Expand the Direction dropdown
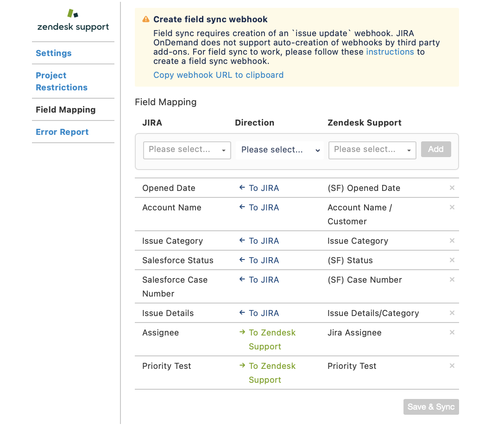Image resolution: width=504 pixels, height=443 pixels. [x=280, y=150]
